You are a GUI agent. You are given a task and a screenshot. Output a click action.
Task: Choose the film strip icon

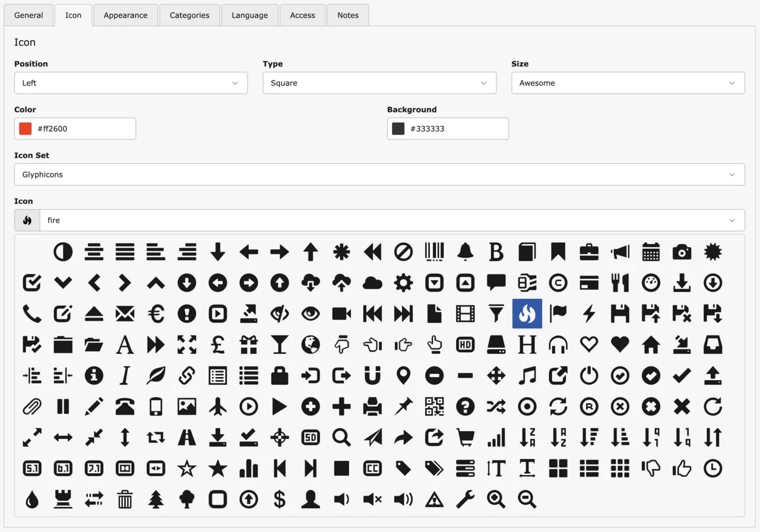465,313
